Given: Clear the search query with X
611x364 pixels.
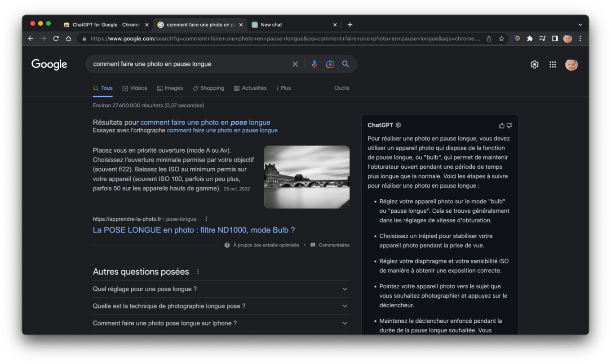Looking at the screenshot, I should [295, 64].
